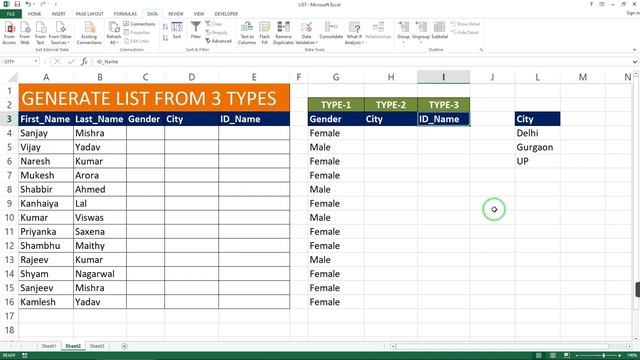The height and width of the screenshot is (360, 640).
Task: Open the FILE tab
Action: (11, 14)
